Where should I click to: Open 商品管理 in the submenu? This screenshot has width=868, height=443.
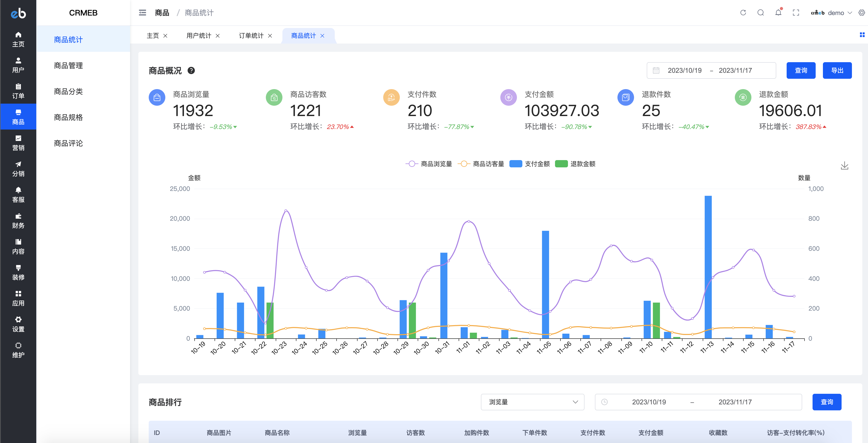(x=83, y=65)
